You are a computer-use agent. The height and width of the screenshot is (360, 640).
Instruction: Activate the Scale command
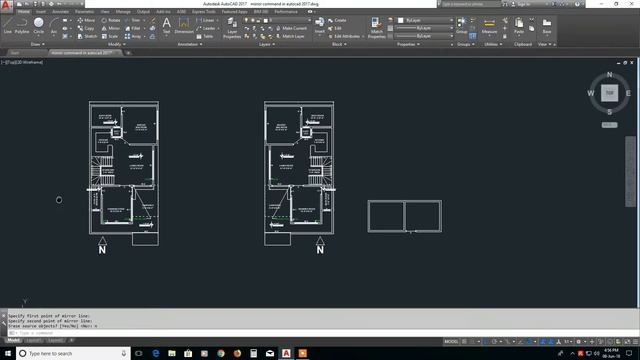(110, 36)
